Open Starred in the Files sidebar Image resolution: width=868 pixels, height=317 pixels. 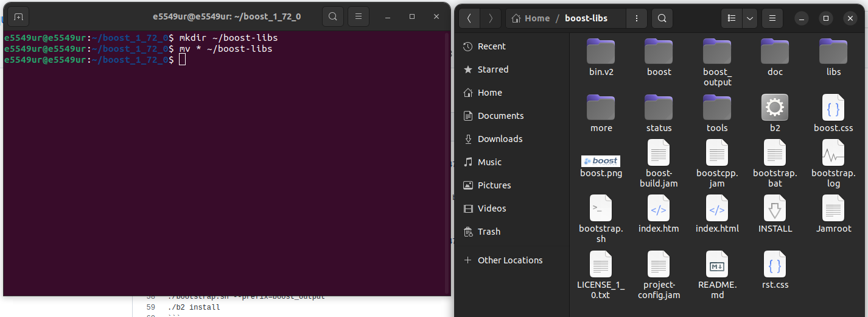[512, 69]
